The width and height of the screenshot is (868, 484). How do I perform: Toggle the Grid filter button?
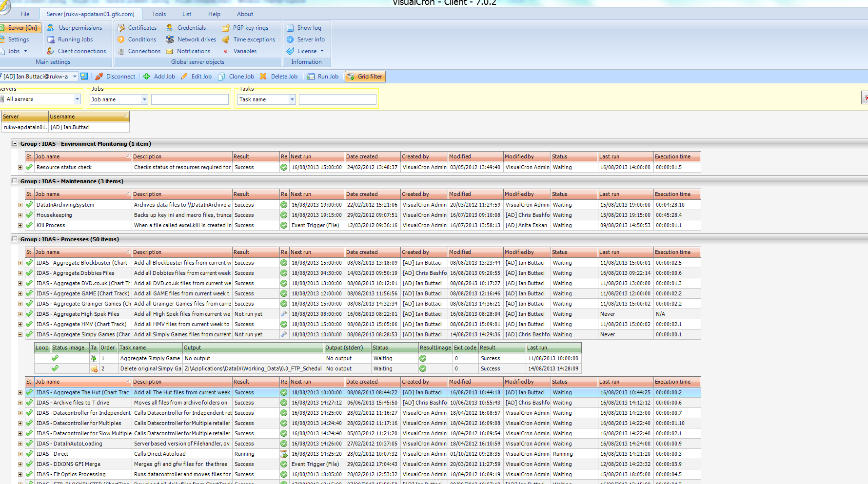[x=365, y=77]
